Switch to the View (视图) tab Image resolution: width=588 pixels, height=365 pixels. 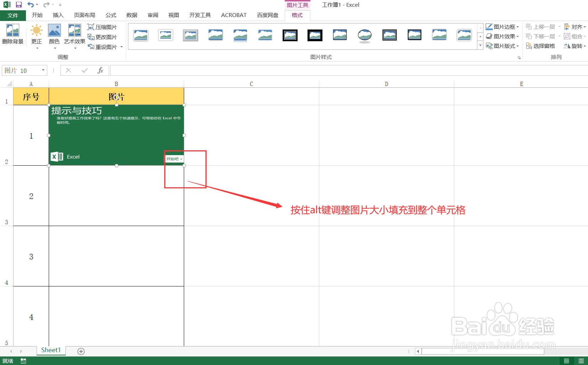pos(174,15)
